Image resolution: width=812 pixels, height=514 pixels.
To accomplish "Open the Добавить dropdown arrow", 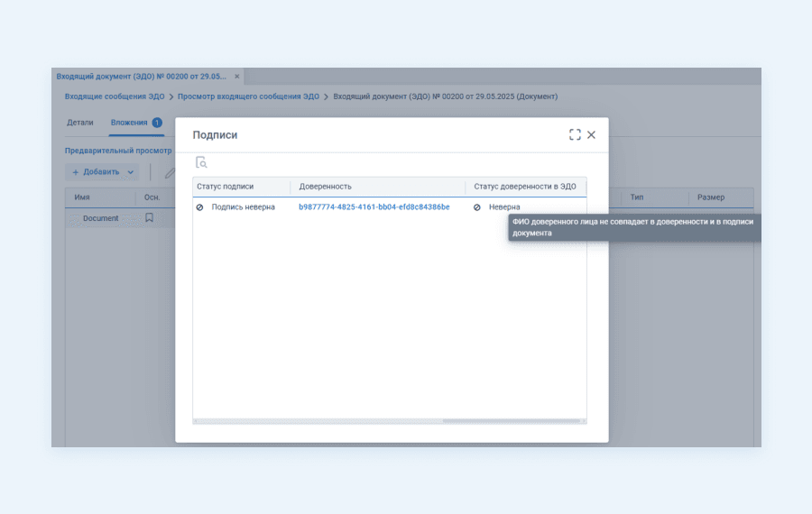I will [131, 172].
